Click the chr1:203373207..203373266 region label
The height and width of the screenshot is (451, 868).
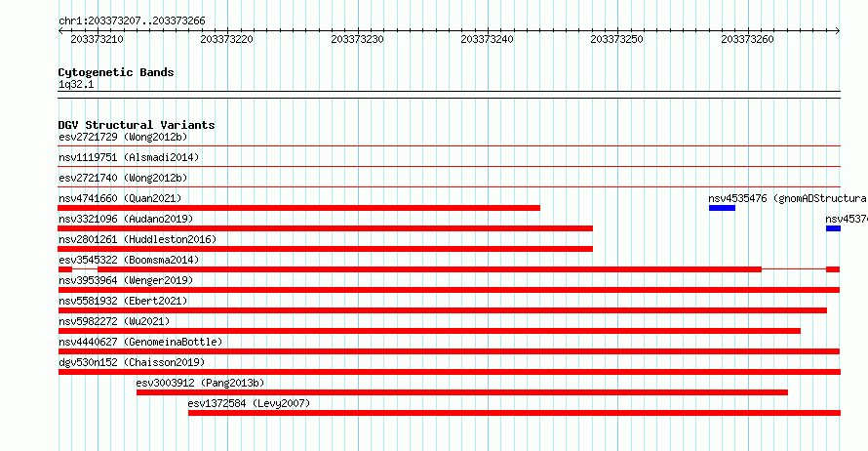pyautogui.click(x=132, y=21)
